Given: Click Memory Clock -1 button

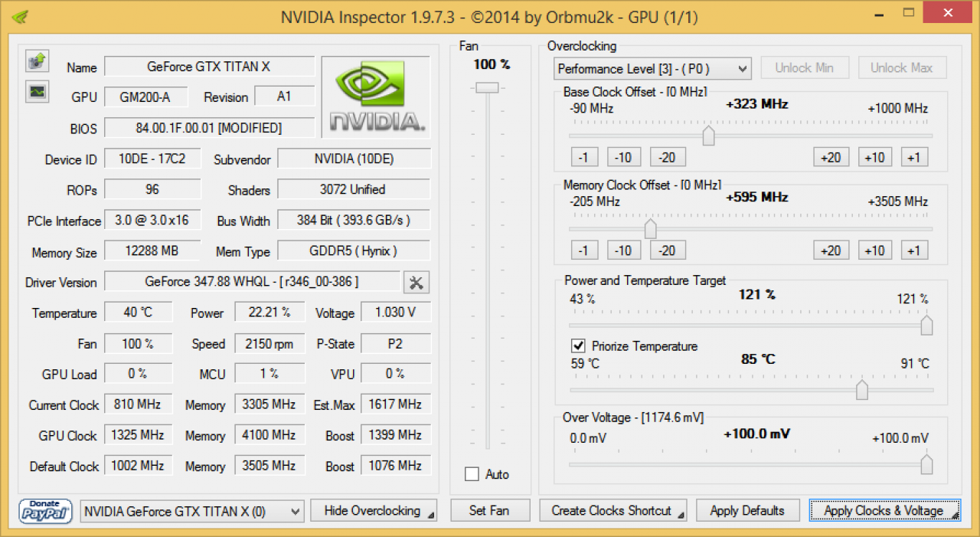Looking at the screenshot, I should pos(584,250).
